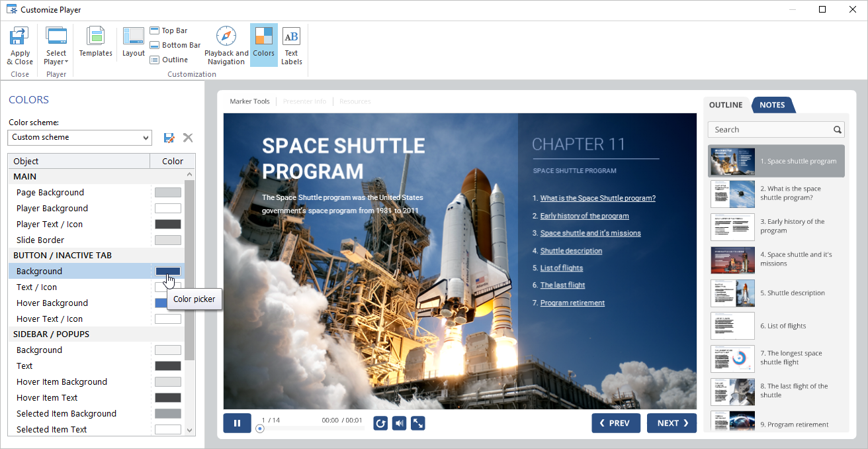Mute the player volume
868x449 pixels.
399,423
